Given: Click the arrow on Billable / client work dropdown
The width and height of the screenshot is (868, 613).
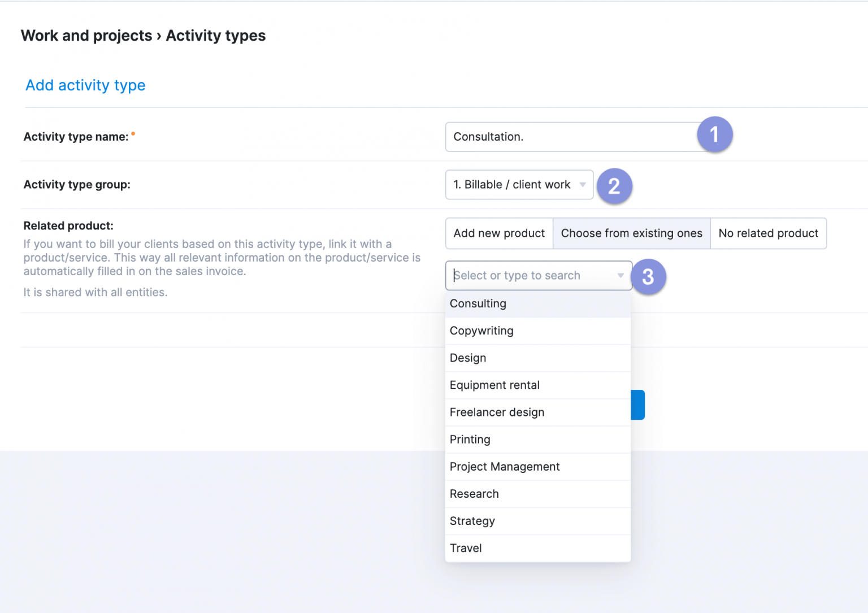Looking at the screenshot, I should [583, 185].
